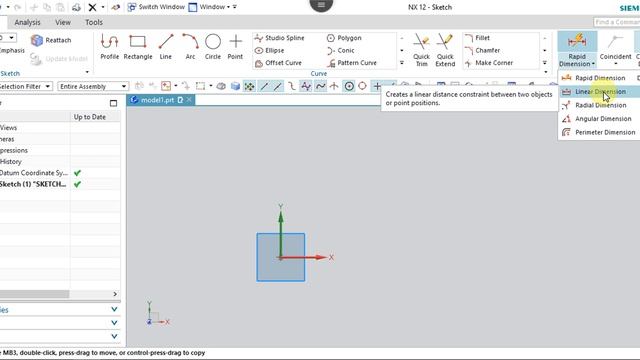This screenshot has height=360, width=640.
Task: Switch to the model1.prt document tab
Action: [x=157, y=100]
